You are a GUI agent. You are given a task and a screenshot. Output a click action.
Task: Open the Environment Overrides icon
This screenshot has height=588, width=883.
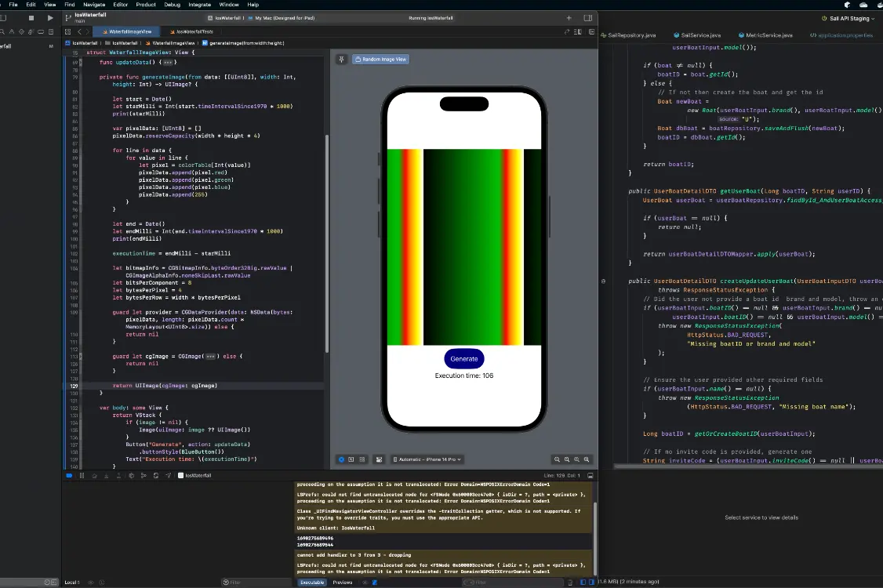click(x=156, y=475)
